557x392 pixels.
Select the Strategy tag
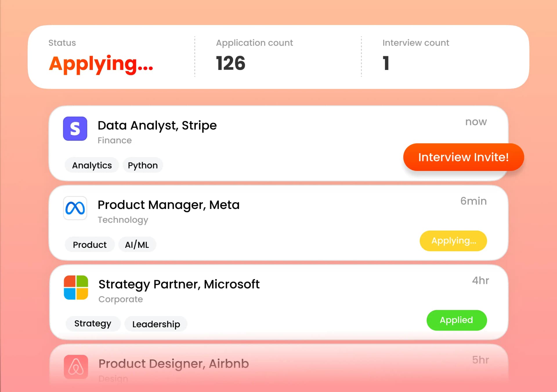pyautogui.click(x=93, y=323)
